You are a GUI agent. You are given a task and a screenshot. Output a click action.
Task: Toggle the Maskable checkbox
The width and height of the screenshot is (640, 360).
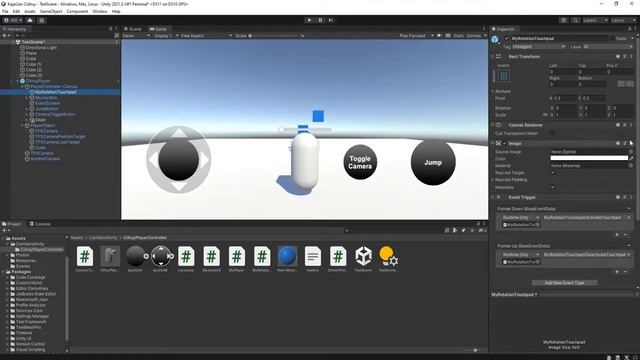[552, 187]
